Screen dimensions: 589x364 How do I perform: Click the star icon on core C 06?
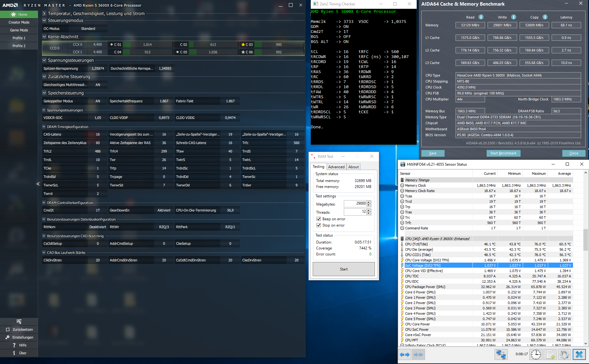pyautogui.click(x=243, y=52)
